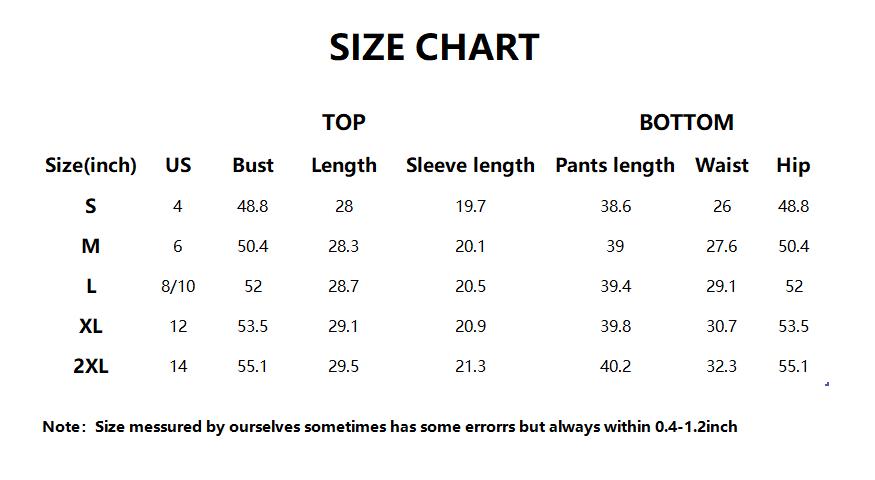Click the Sleeve length column header
The height and width of the screenshot is (480, 875).
pos(470,166)
